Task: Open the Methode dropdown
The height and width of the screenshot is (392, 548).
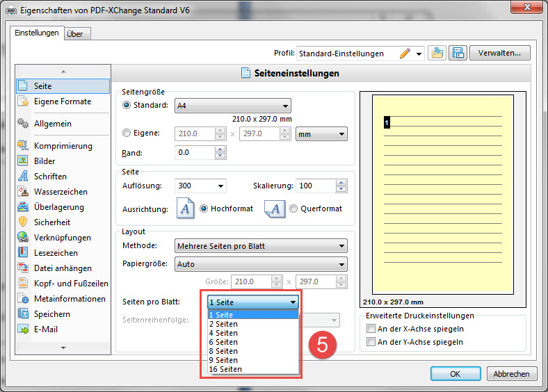Action: [x=261, y=246]
